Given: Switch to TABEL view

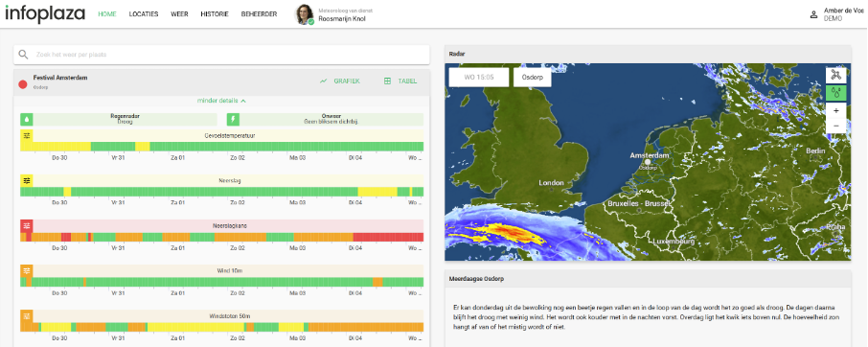Looking at the screenshot, I should (407, 81).
